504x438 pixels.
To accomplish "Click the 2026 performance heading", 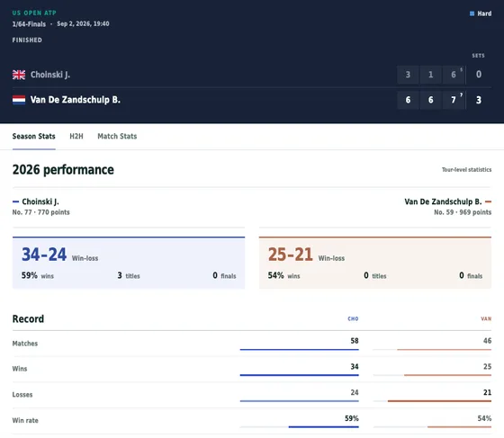I will coord(63,170).
